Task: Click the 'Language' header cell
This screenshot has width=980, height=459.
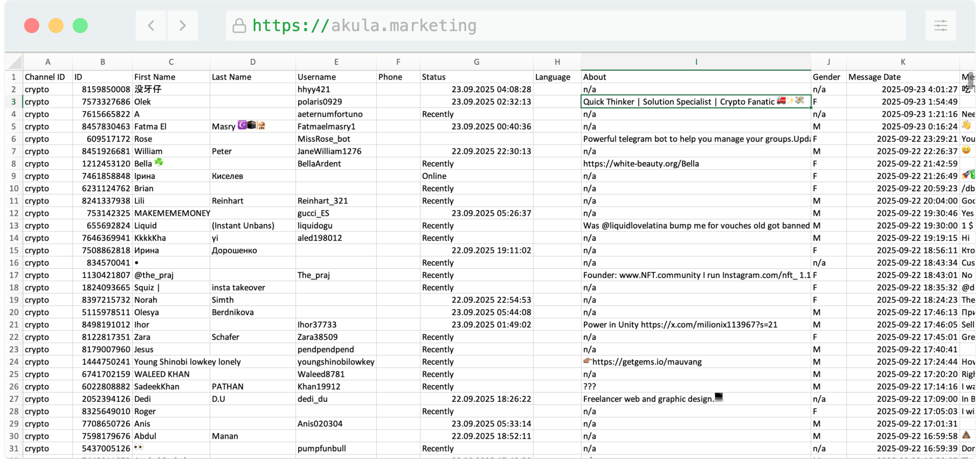Action: (x=557, y=77)
